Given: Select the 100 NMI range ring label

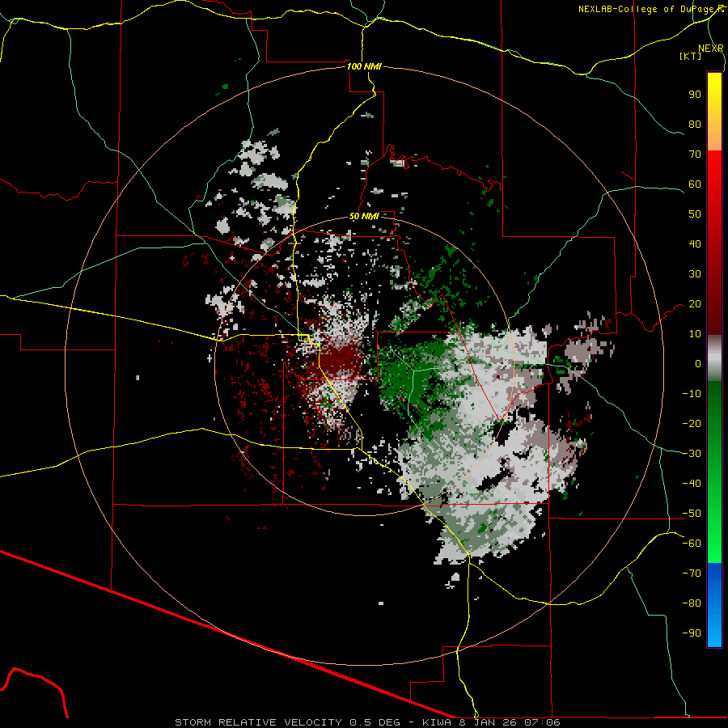Looking at the screenshot, I should click(364, 66).
